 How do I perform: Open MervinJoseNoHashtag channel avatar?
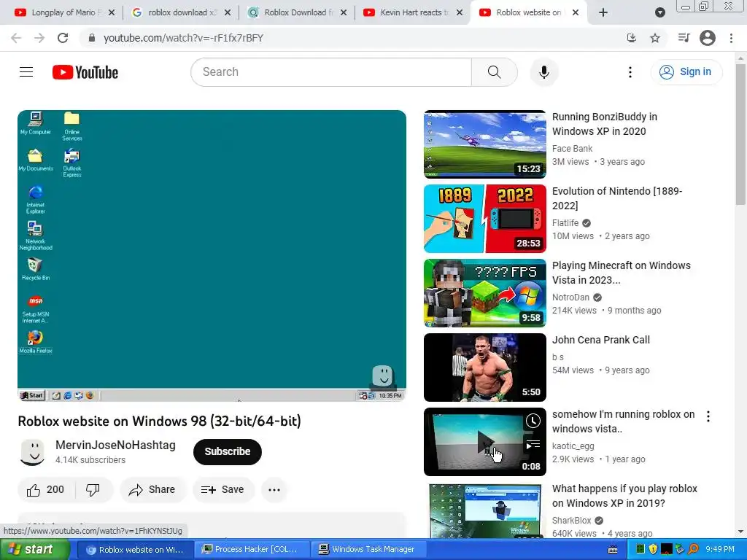tap(32, 452)
